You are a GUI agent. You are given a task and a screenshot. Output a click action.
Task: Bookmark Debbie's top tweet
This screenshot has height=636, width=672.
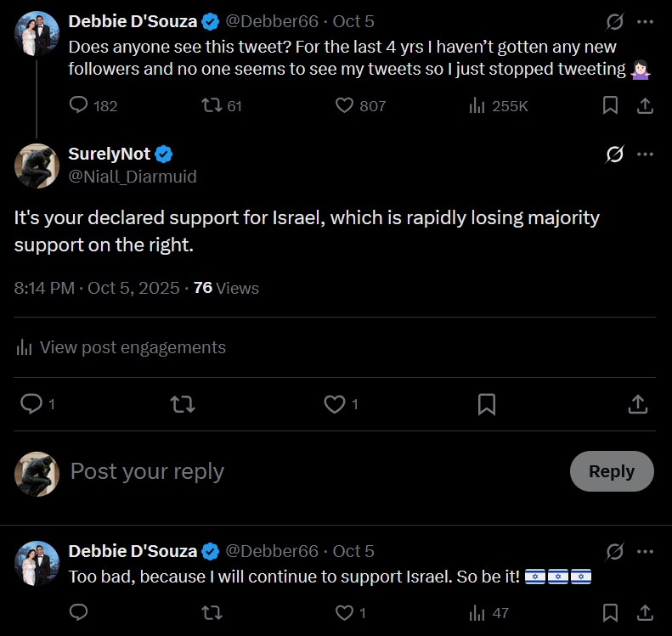pos(610,105)
